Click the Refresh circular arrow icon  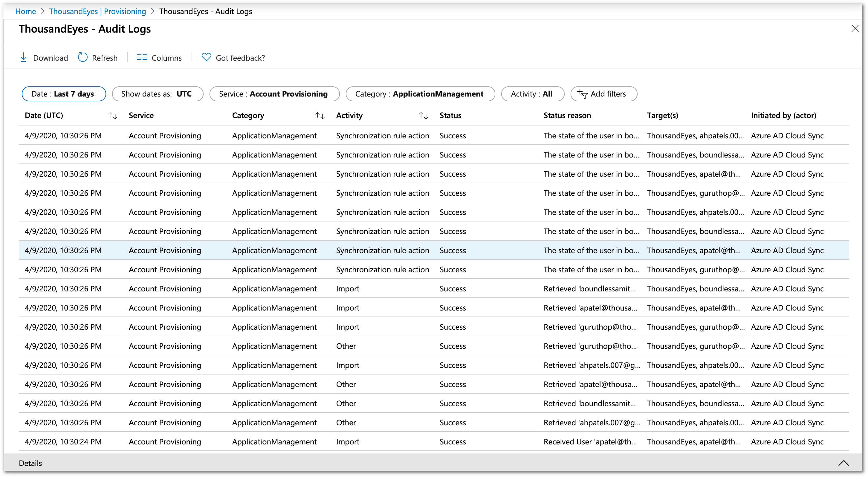[x=82, y=58]
